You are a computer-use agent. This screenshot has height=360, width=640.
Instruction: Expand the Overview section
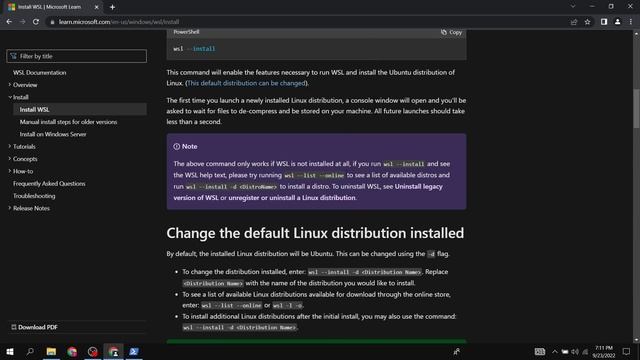point(25,85)
